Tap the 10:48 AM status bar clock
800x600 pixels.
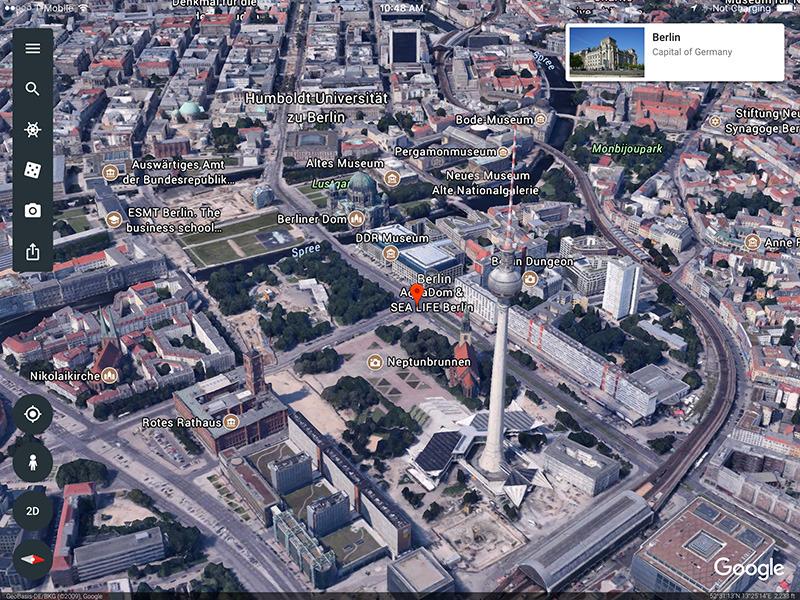pyautogui.click(x=402, y=8)
